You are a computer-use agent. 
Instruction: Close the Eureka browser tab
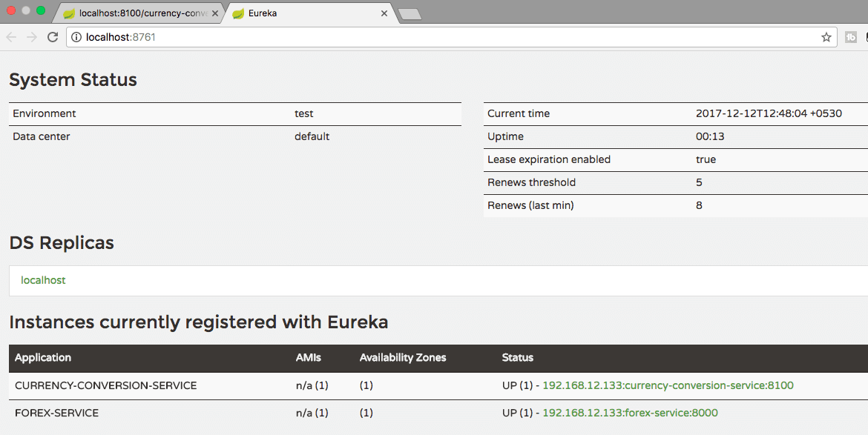click(x=384, y=13)
